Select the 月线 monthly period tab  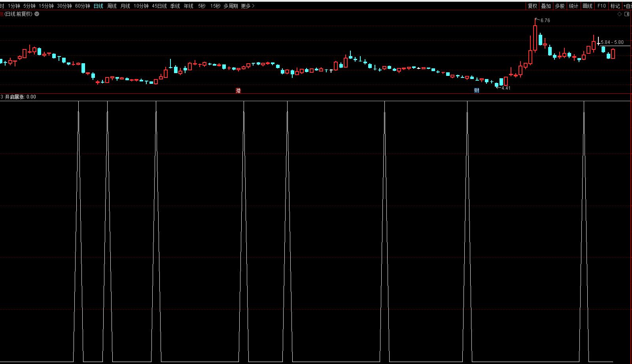[x=125, y=6]
